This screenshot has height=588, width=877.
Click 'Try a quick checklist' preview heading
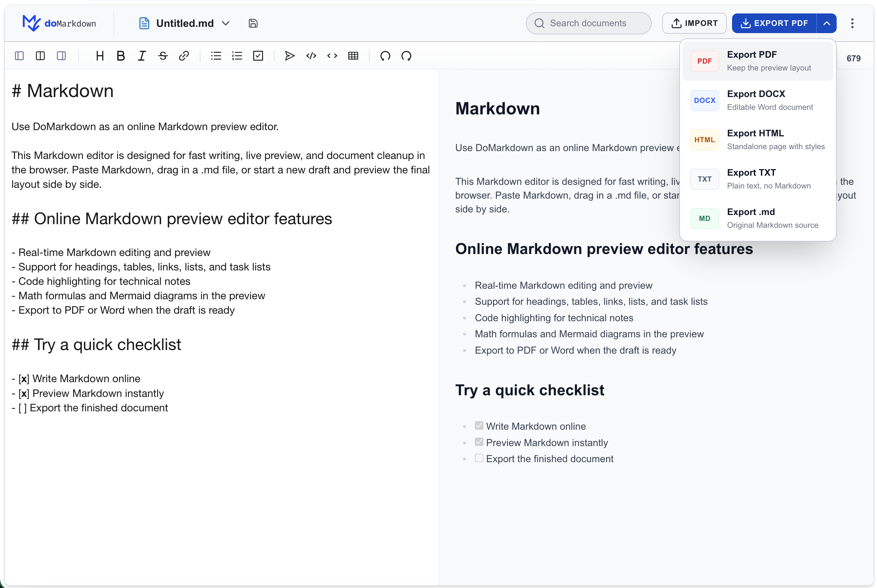[x=529, y=390]
